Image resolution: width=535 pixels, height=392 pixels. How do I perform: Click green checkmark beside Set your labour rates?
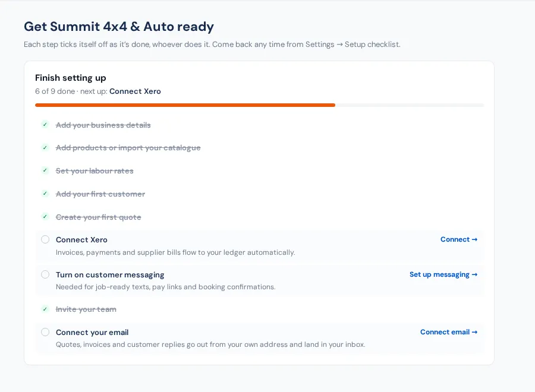[45, 170]
